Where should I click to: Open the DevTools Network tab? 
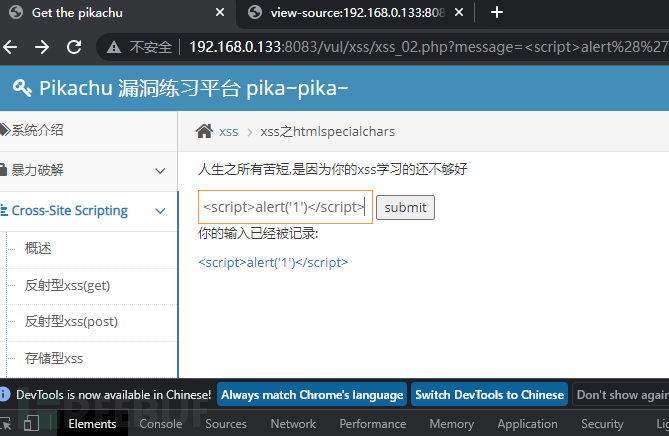tap(293, 424)
